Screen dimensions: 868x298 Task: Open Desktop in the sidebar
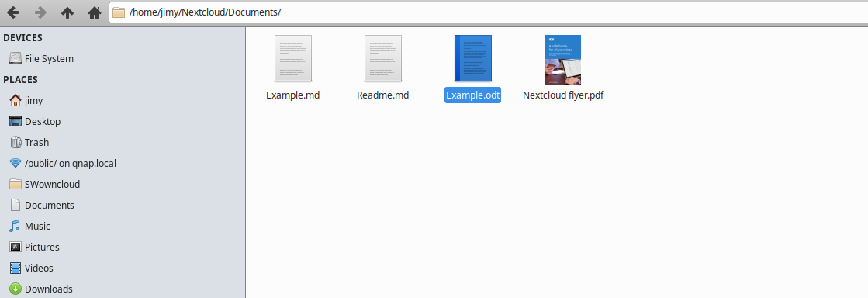pos(123,121)
